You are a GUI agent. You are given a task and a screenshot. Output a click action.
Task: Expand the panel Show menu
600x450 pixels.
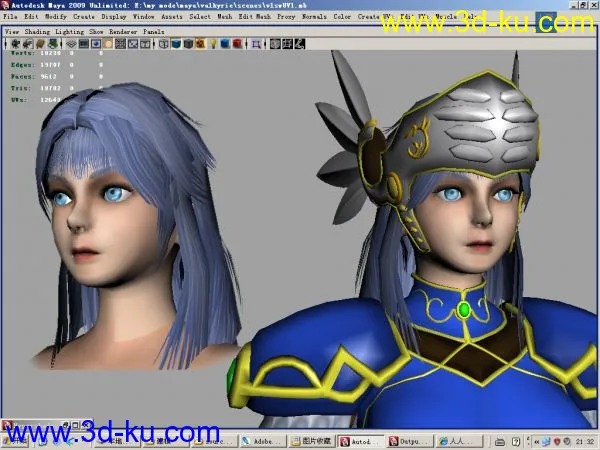96,32
